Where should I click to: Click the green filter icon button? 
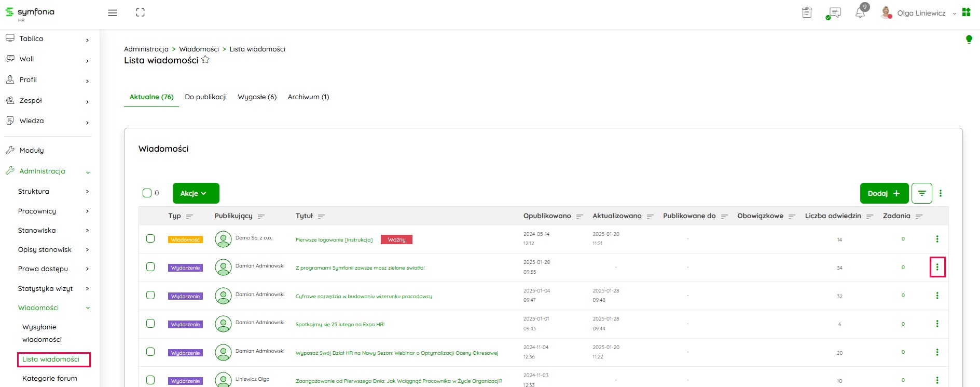coord(921,193)
